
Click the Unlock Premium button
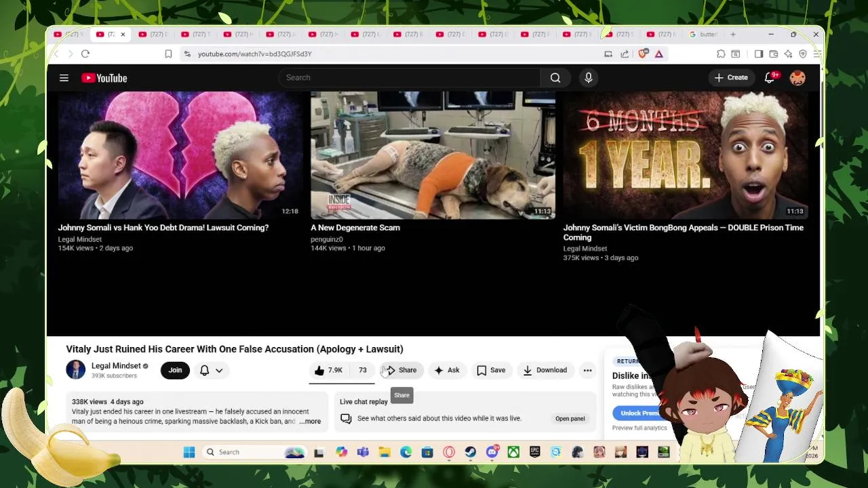tap(638, 413)
